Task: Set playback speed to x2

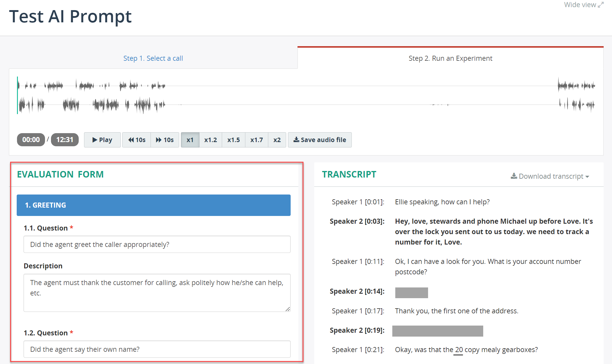Action: click(277, 140)
